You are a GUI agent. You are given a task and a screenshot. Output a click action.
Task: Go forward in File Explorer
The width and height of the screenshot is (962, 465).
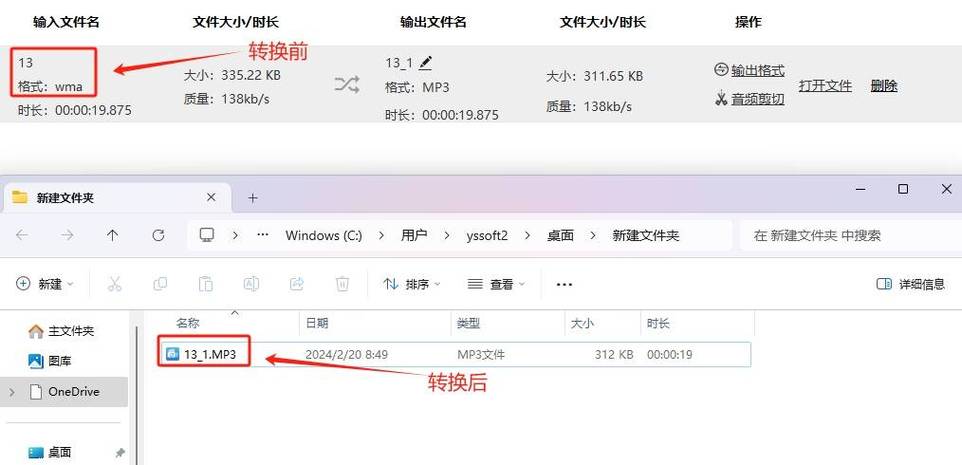tap(67, 235)
